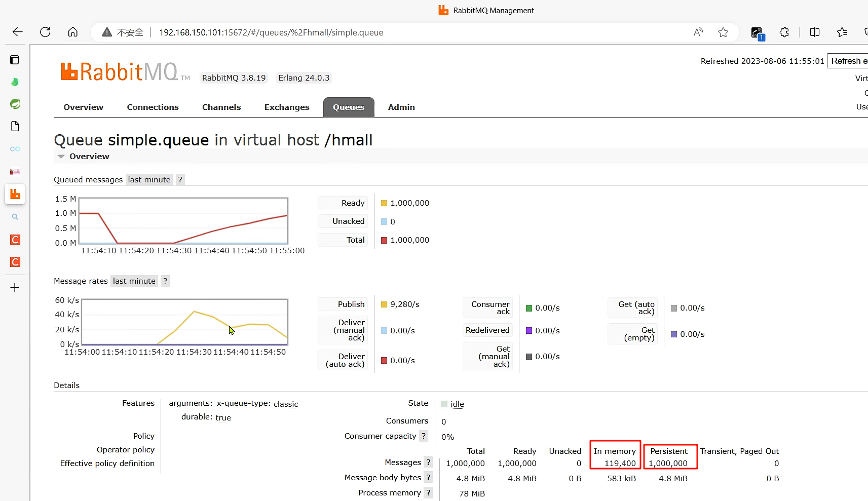Click the idle state label
868x501 pixels.
coord(457,404)
